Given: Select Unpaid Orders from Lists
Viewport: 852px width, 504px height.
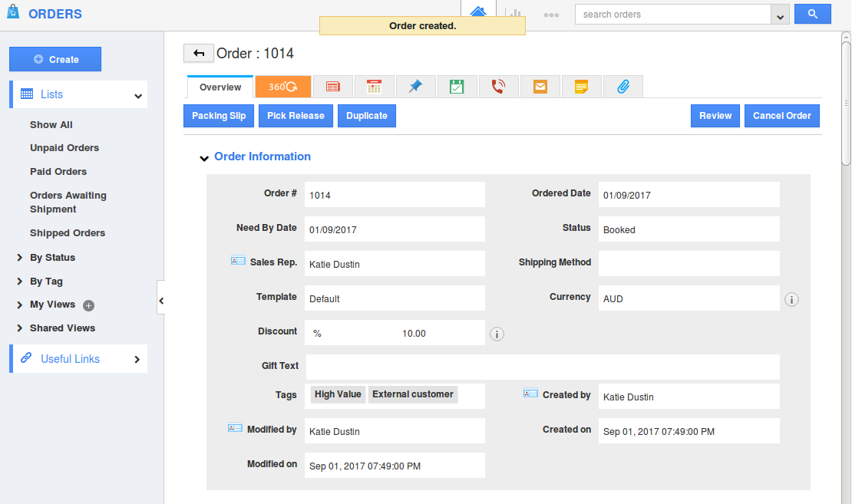Looking at the screenshot, I should pyautogui.click(x=64, y=148).
